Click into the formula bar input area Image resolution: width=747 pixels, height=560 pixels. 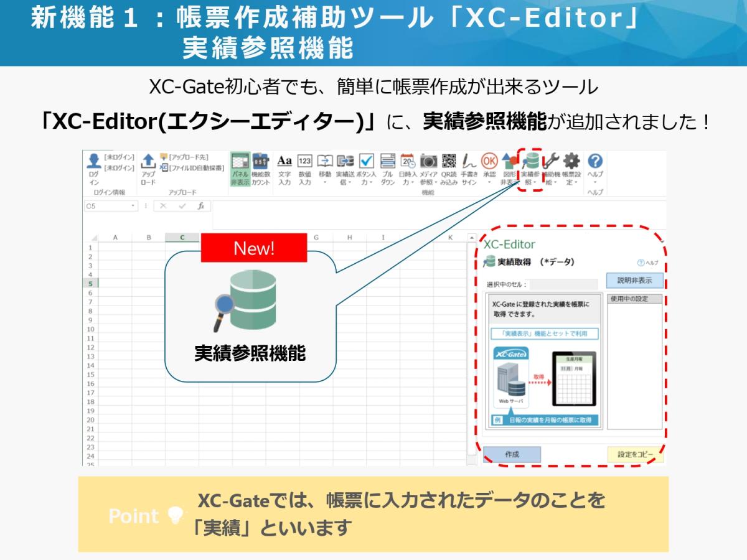439,215
